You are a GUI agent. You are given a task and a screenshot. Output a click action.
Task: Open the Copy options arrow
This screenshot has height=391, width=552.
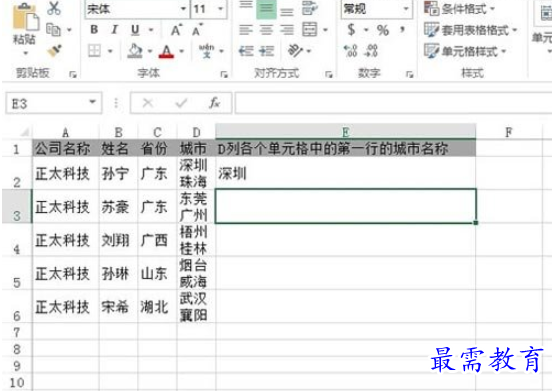(69, 30)
